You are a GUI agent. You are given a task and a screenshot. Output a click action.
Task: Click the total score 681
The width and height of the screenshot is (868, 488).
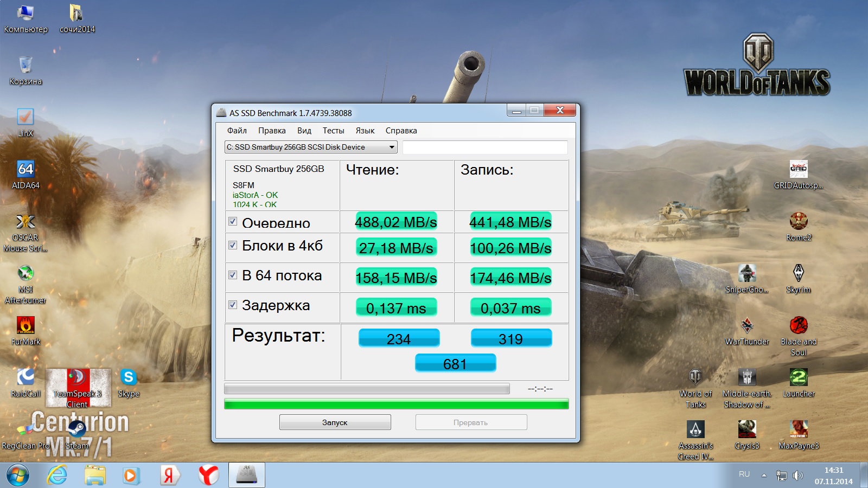coord(455,363)
